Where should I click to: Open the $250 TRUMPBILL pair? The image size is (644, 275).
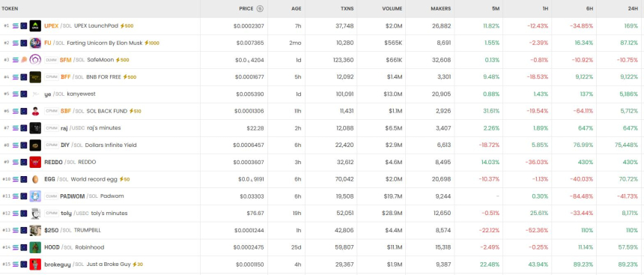click(52, 230)
